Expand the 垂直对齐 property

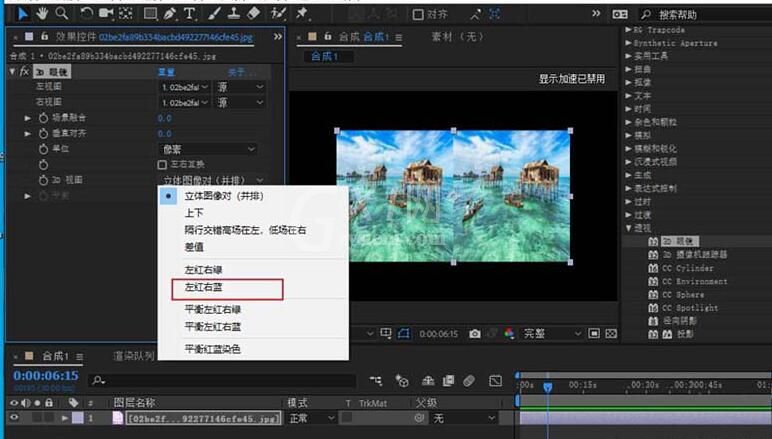click(28, 133)
